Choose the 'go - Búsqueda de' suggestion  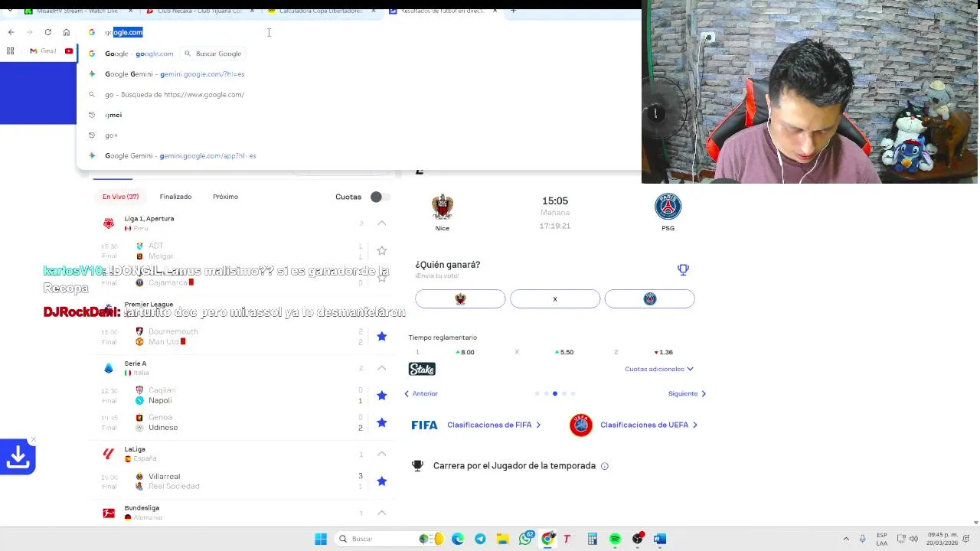pyautogui.click(x=358, y=95)
